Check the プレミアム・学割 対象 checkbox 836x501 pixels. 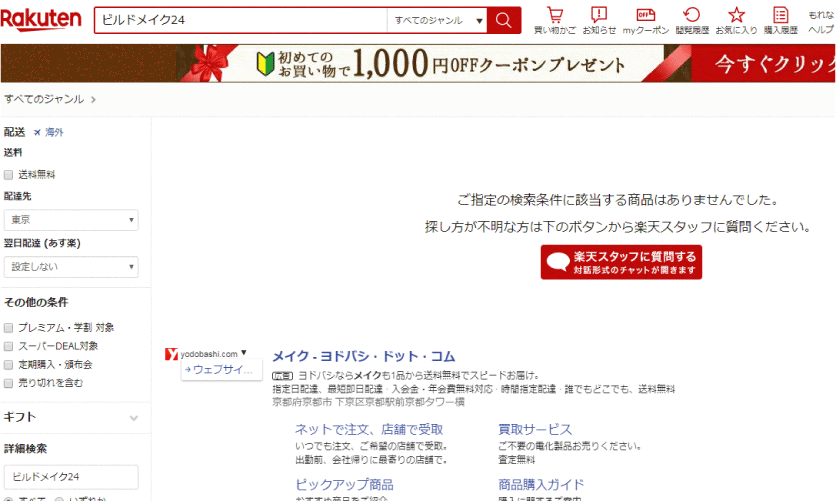[9, 328]
